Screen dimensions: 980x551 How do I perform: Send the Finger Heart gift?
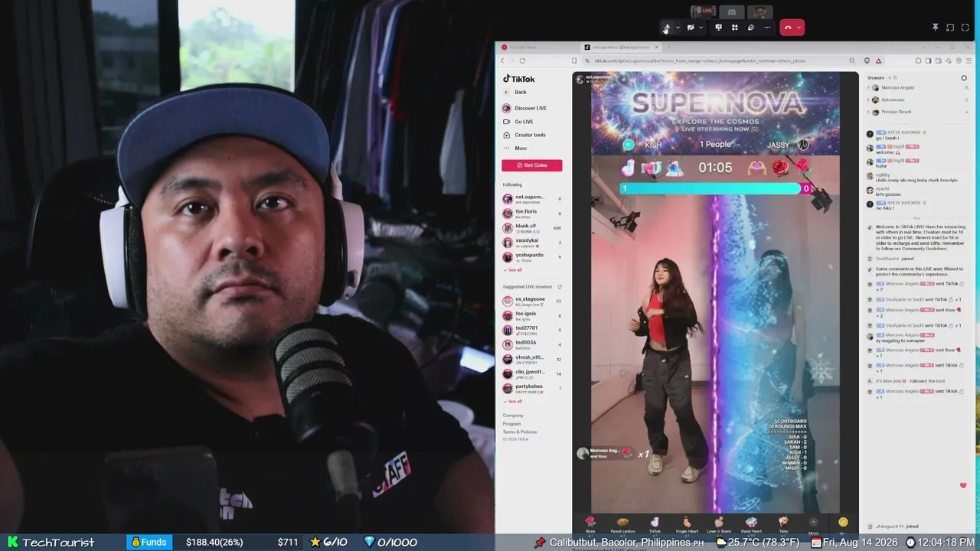(687, 524)
